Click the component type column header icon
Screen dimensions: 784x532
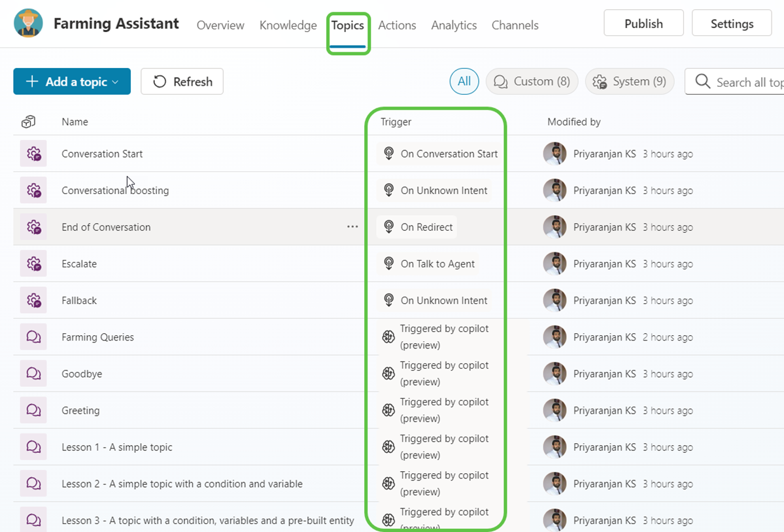(28, 122)
